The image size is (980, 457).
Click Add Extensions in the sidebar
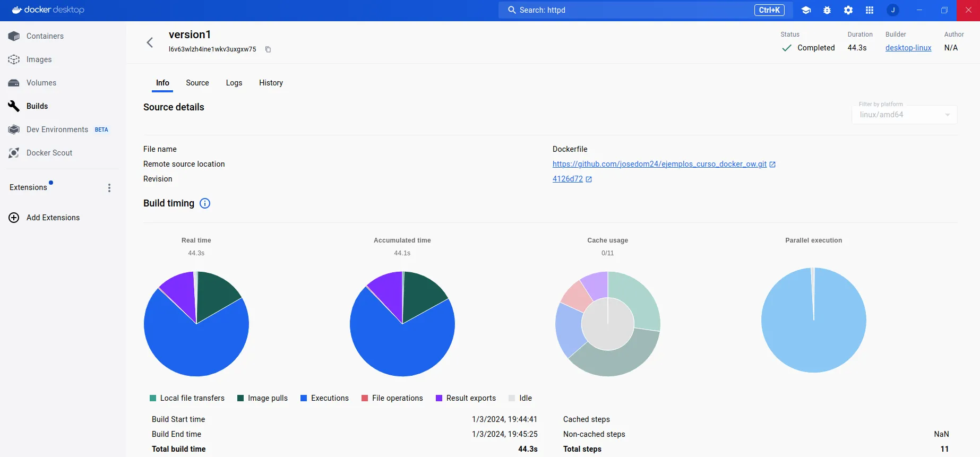[53, 218]
